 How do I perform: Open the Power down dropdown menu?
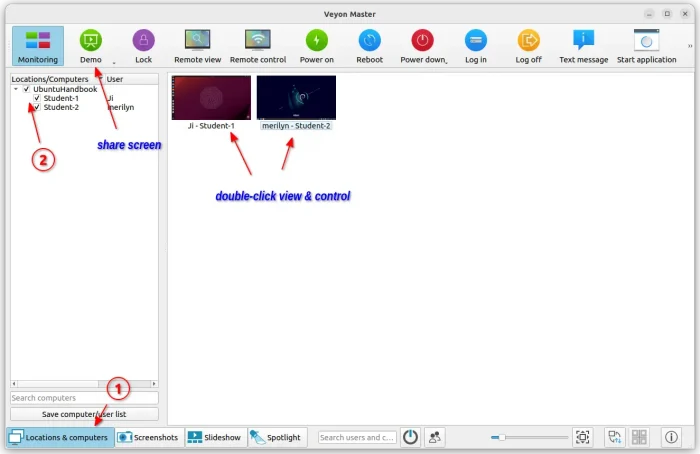pos(446,61)
